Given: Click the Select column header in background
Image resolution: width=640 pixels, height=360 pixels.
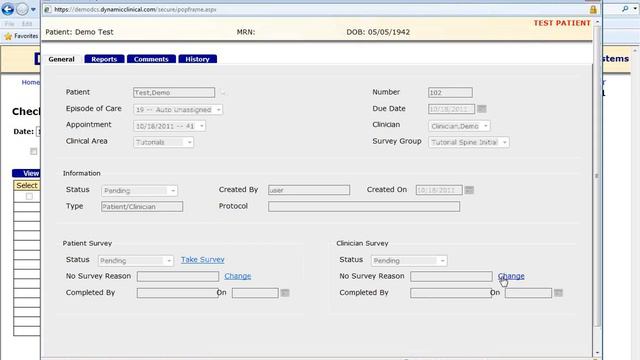Looking at the screenshot, I should [x=27, y=185].
